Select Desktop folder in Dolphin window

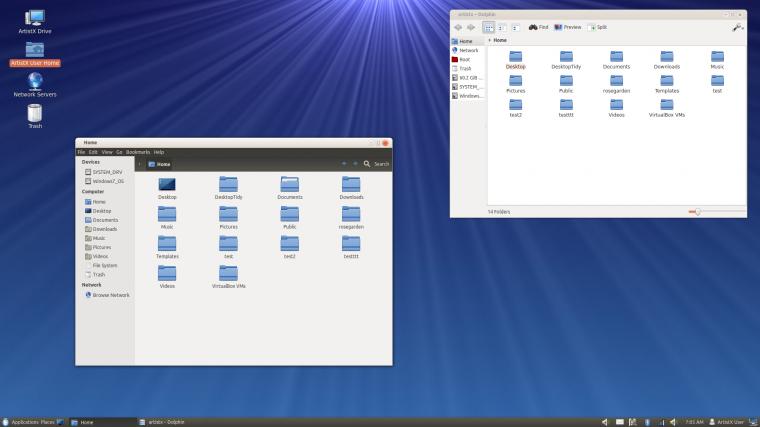click(x=516, y=60)
